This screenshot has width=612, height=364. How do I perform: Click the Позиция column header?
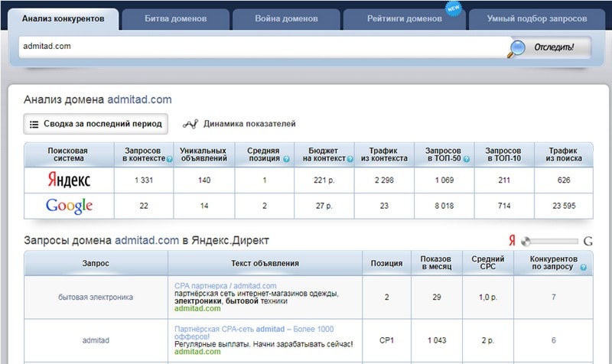tap(387, 263)
